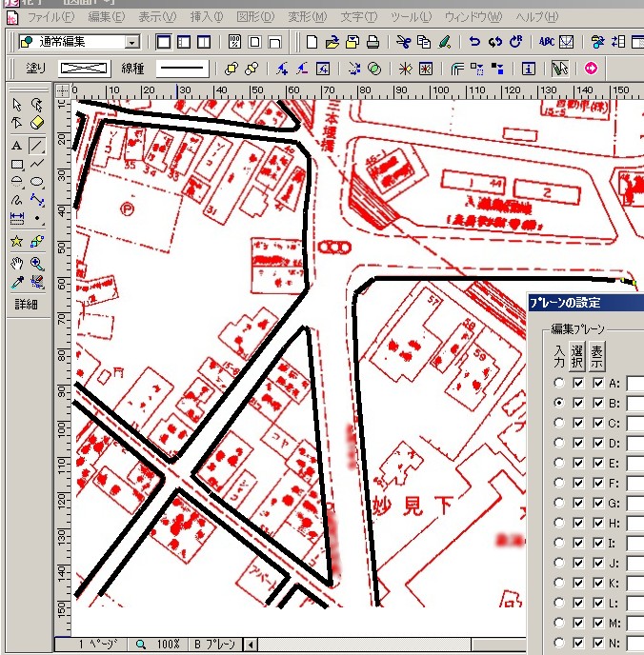Select the straight Line tool
644x655 pixels.
[37, 146]
